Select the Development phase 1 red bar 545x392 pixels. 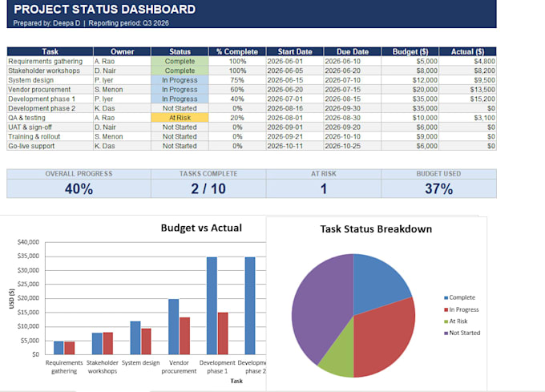click(x=223, y=333)
